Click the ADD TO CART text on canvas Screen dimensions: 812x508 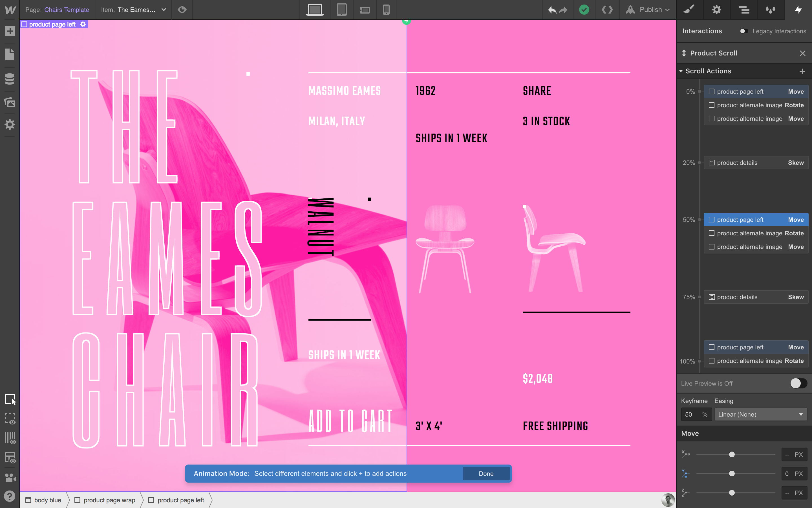coord(350,421)
